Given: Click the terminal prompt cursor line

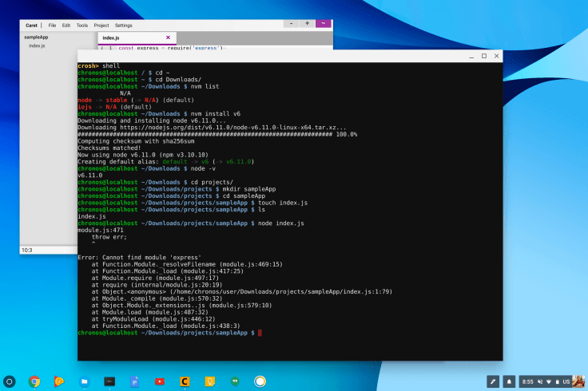Looking at the screenshot, I should (259, 332).
